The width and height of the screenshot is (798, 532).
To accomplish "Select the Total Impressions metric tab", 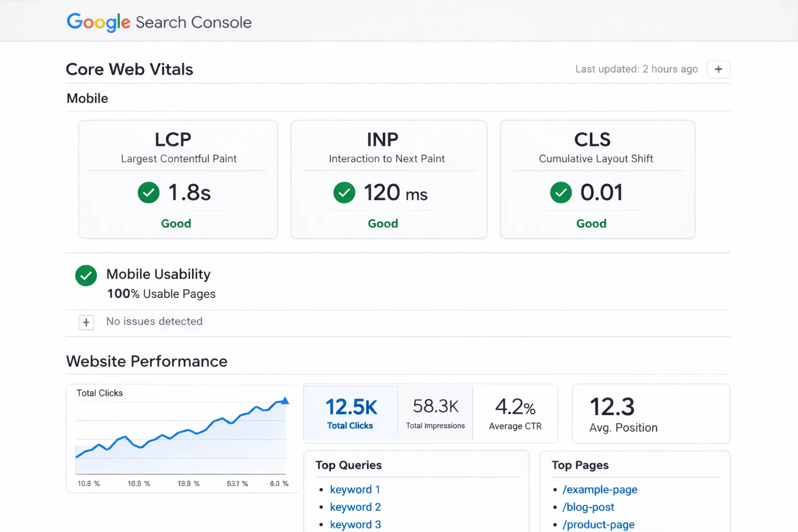I will click(435, 414).
